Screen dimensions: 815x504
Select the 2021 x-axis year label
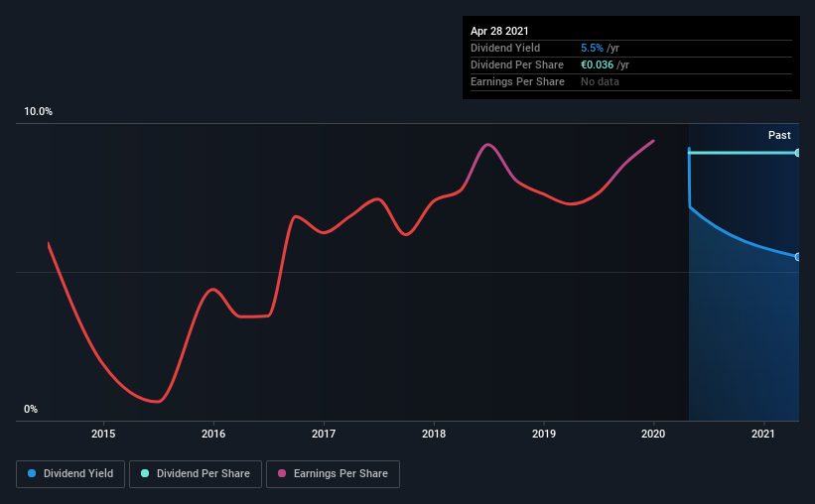(x=763, y=434)
